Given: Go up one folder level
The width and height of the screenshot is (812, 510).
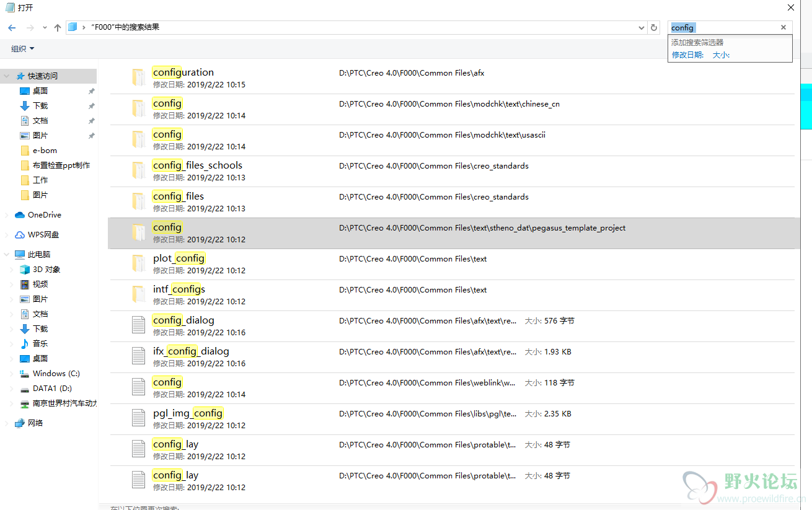Looking at the screenshot, I should [58, 28].
